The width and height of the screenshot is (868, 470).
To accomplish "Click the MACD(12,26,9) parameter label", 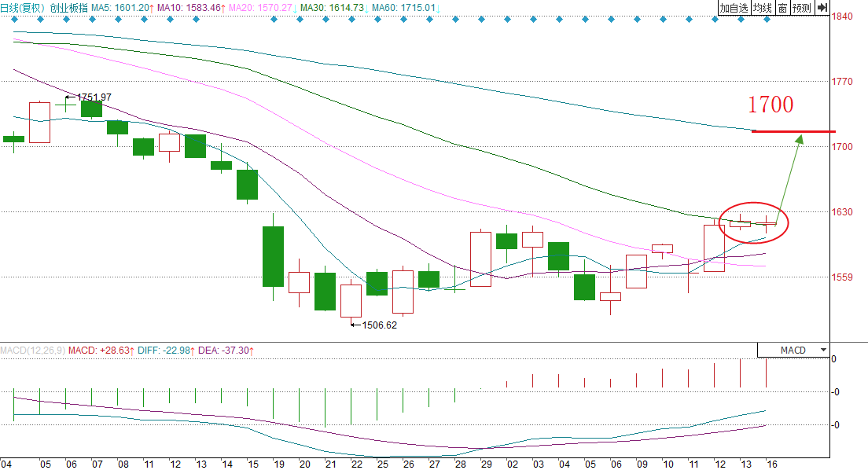I will tap(33, 351).
